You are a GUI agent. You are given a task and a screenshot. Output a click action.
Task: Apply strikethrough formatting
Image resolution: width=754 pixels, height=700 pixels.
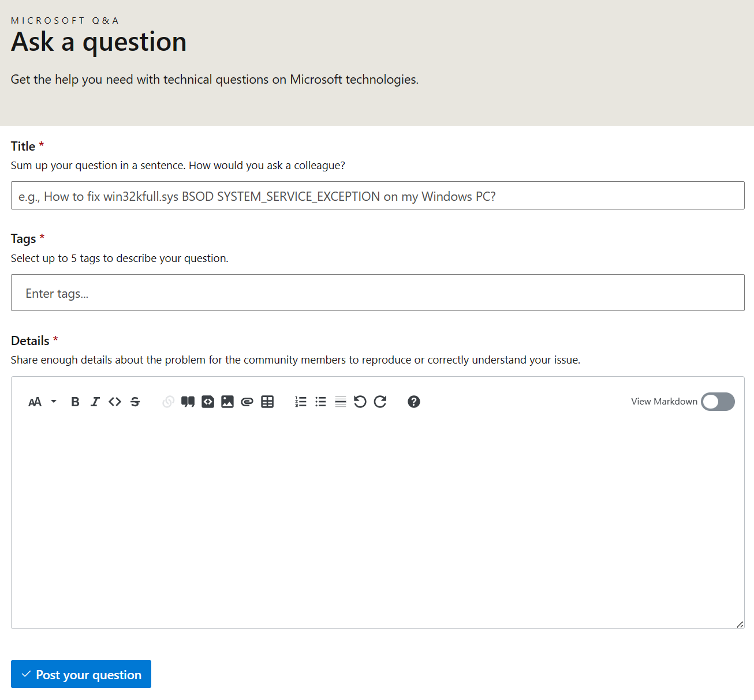[x=135, y=402]
